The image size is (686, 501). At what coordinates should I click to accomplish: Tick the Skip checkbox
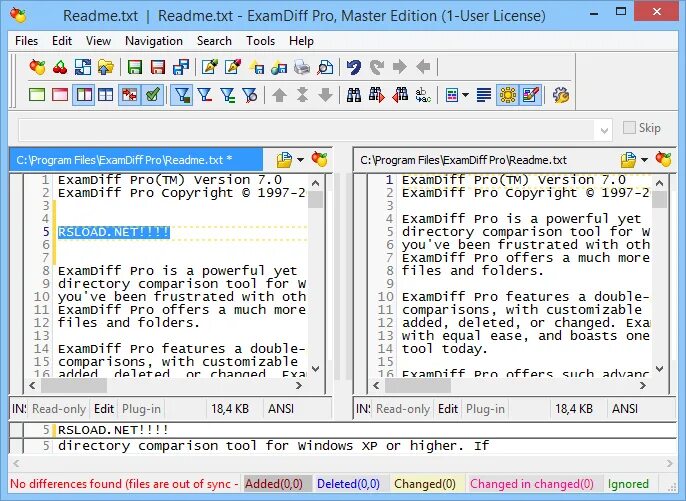tap(629, 128)
